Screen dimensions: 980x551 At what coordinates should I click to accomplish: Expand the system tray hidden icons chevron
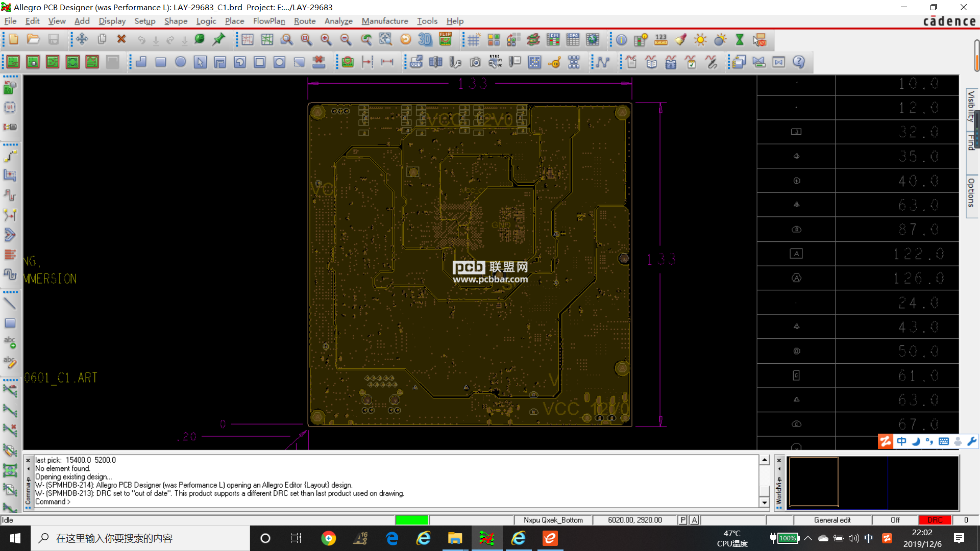[808, 538]
